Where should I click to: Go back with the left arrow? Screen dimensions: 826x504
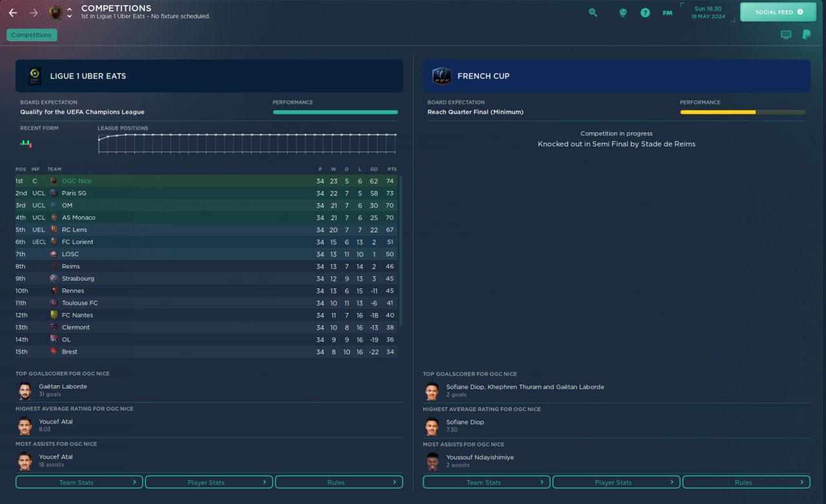13,12
